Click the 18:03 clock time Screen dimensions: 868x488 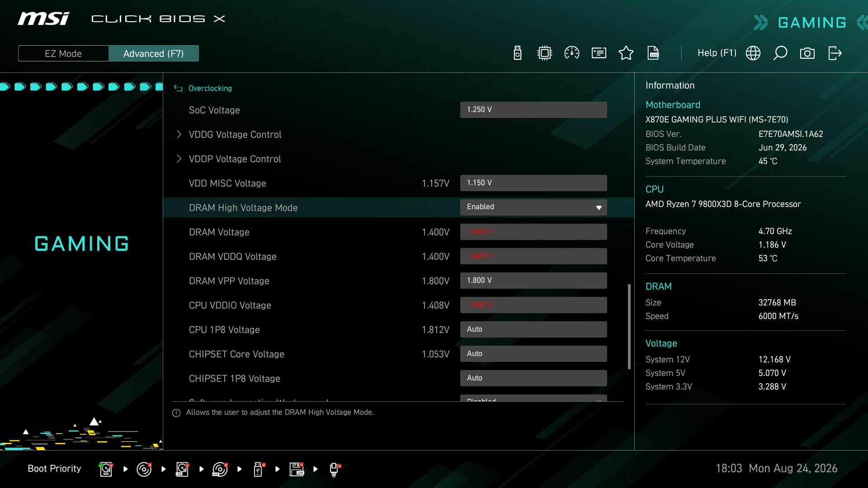click(729, 469)
